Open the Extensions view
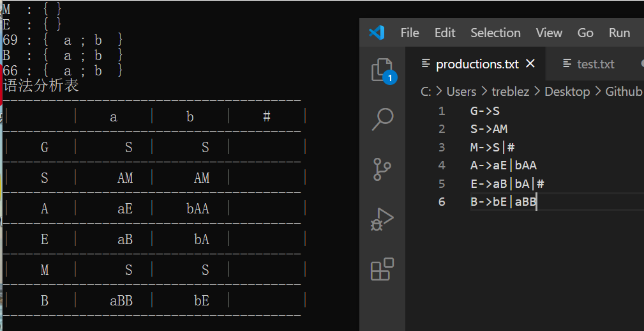The height and width of the screenshot is (331, 644). [382, 269]
